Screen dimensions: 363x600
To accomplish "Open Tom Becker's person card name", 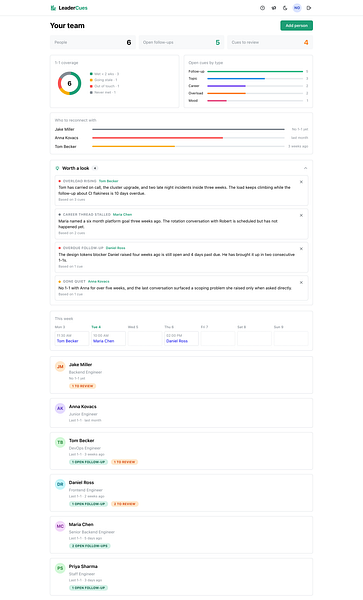I will click(x=81, y=440).
